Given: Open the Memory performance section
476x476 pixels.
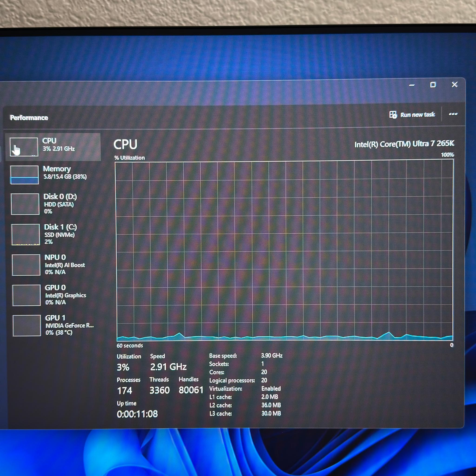Looking at the screenshot, I should [53, 175].
